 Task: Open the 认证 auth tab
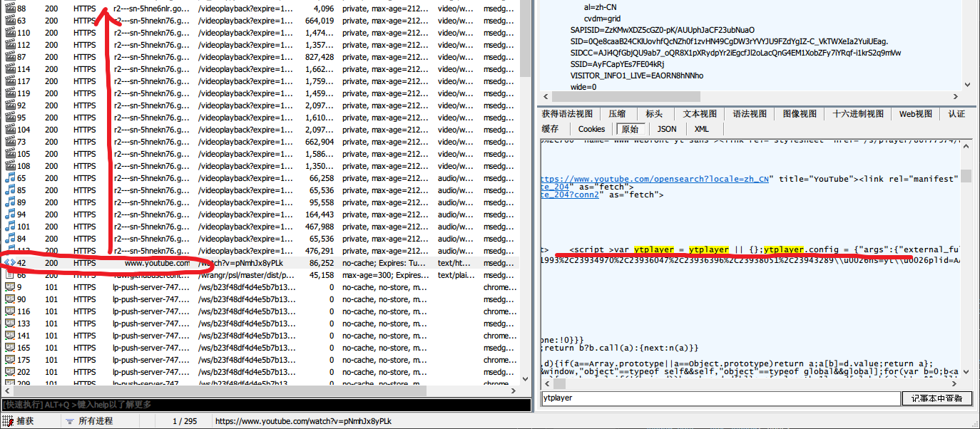[x=956, y=114]
